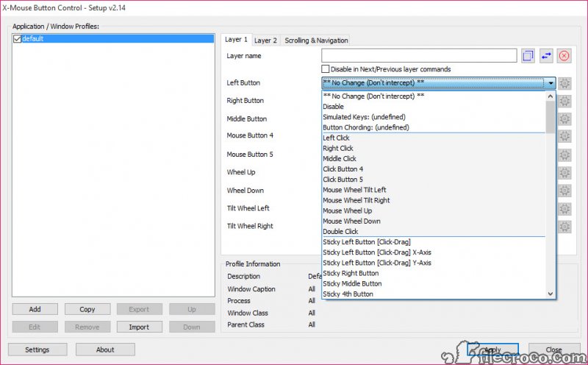Focus the Layer name input field
Viewport: 588px width, 365px height.
point(419,56)
